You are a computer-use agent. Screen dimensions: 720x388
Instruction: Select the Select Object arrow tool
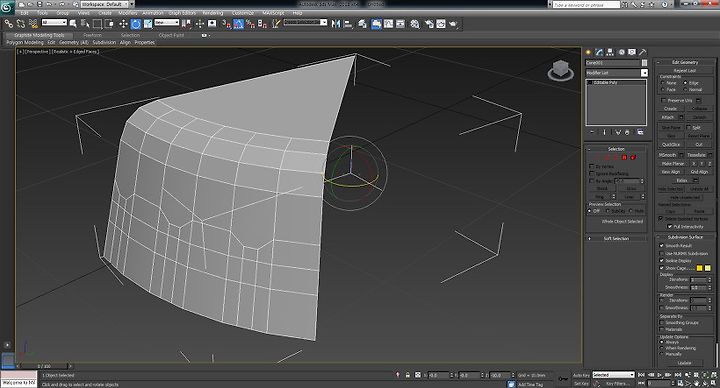coord(73,23)
